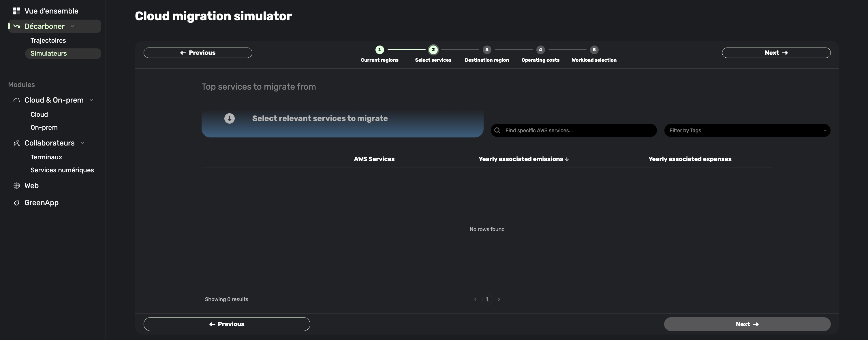Image resolution: width=868 pixels, height=340 pixels.
Task: Click the top Previous button
Action: coord(198,53)
